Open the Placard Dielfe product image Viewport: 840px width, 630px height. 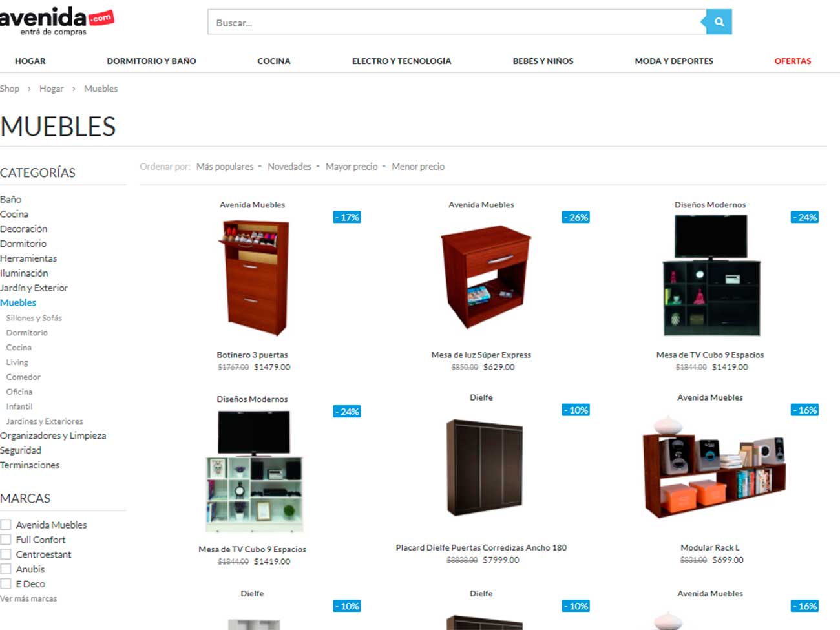484,467
